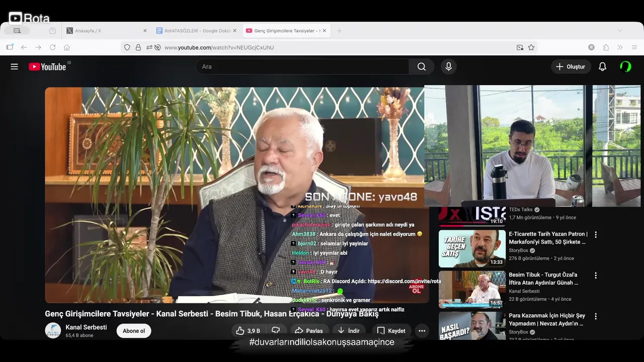Click the YouTube search magnifier button

pyautogui.click(x=422, y=66)
